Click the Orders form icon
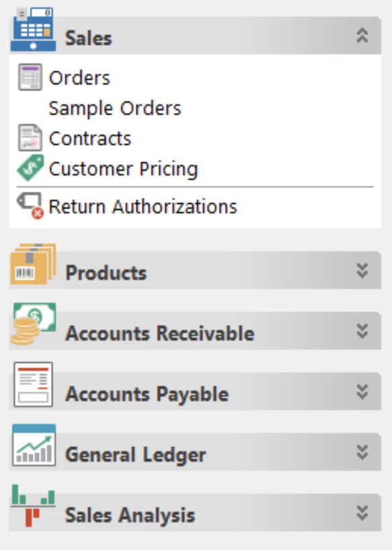Screen dimensions: 392x550 pos(30,77)
